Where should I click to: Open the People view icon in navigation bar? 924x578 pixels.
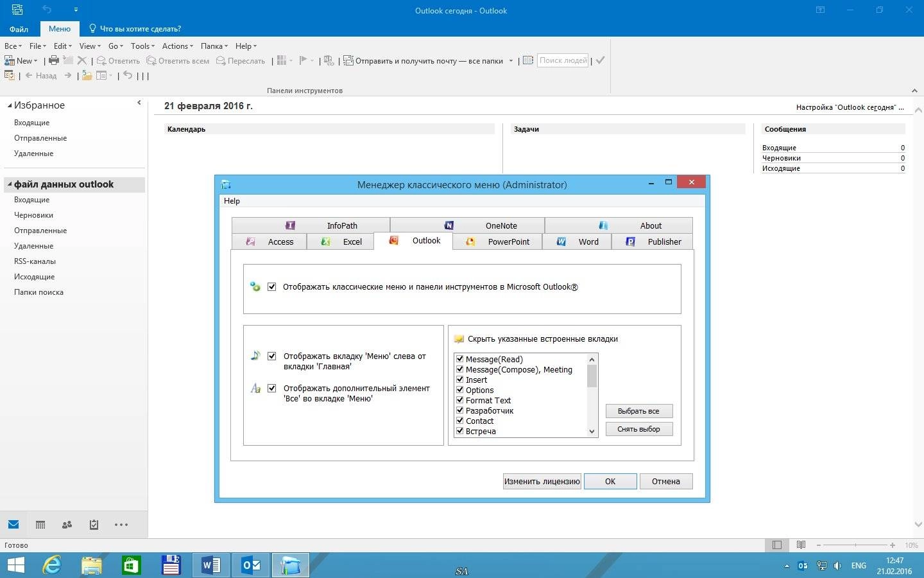[x=67, y=525]
